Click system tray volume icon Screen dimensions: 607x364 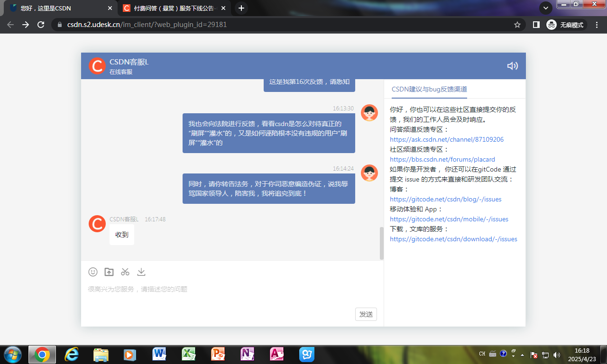click(x=557, y=355)
